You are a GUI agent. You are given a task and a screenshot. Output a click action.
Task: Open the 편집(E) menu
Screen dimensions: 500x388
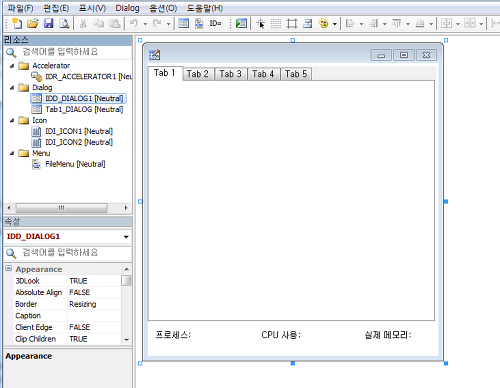[56, 8]
